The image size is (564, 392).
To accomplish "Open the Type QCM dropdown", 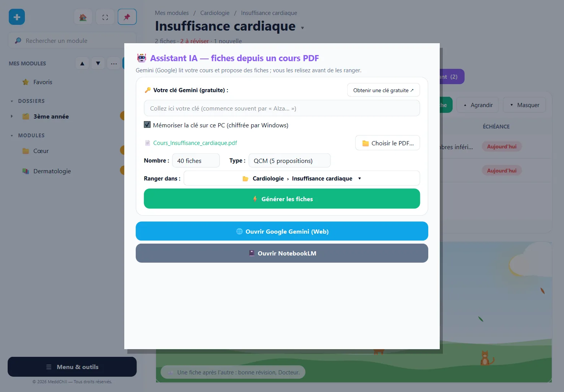I will 289,161.
